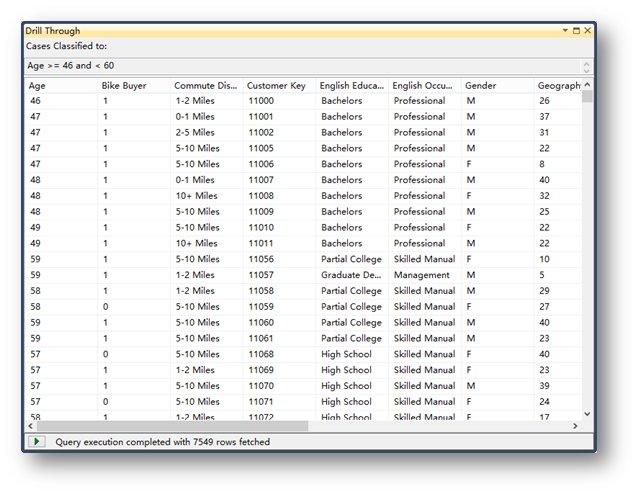Viewport: 639px width, 495px height.
Task: Click the Age column header
Action: [x=60, y=86]
